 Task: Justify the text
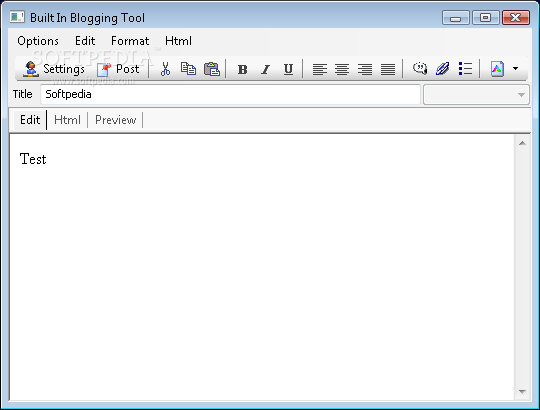tap(388, 69)
